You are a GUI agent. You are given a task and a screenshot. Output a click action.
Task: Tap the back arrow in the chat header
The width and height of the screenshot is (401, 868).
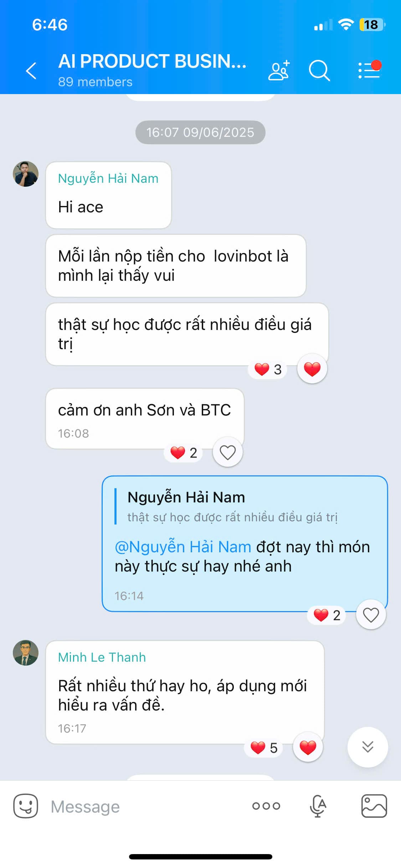31,71
